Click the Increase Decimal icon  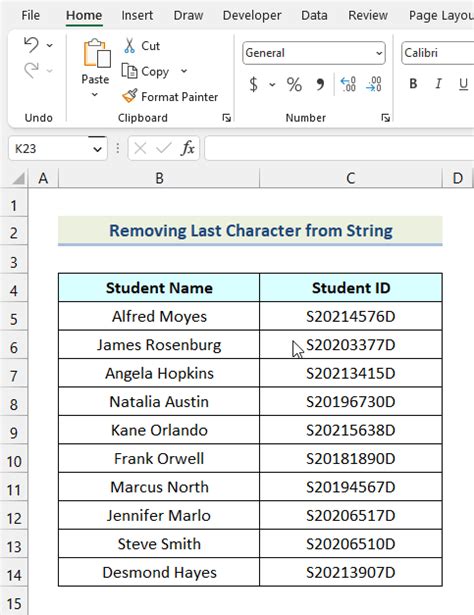pyautogui.click(x=348, y=84)
